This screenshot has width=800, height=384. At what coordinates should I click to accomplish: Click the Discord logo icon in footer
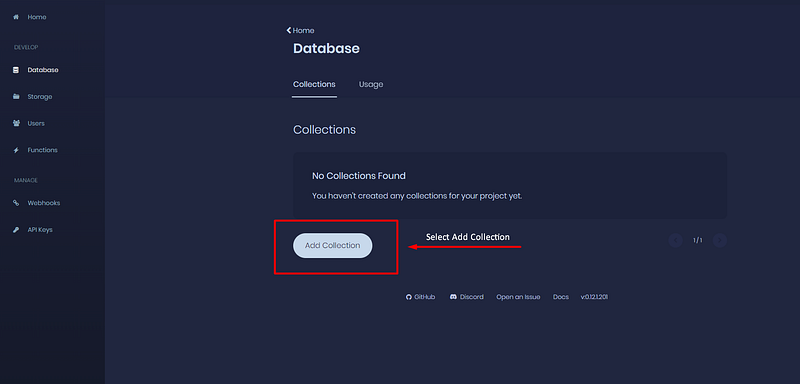[454, 297]
